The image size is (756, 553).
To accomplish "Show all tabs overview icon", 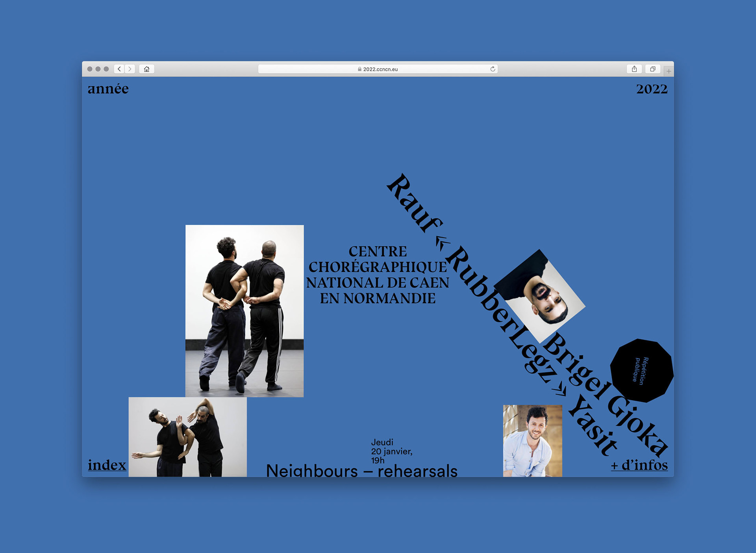I will [x=652, y=69].
